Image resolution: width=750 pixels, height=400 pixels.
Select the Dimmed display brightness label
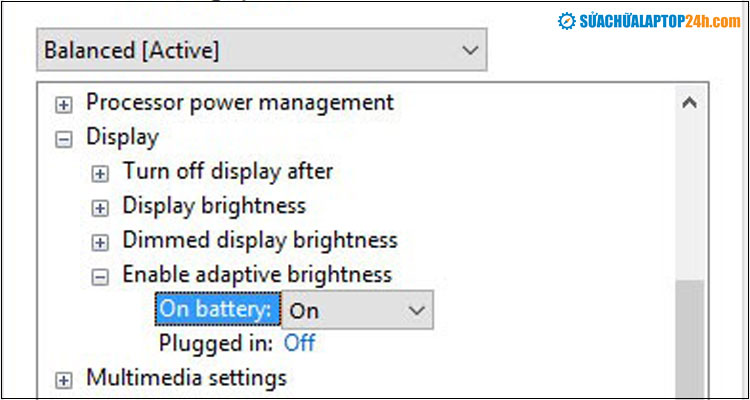pyautogui.click(x=260, y=240)
